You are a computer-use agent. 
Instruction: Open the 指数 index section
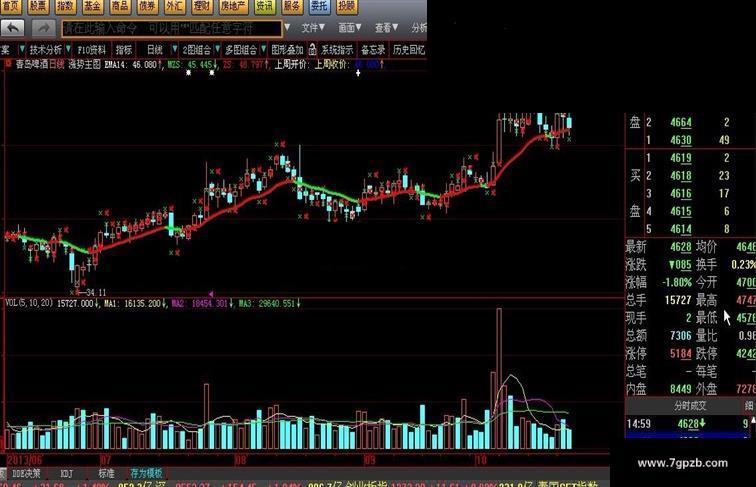(x=65, y=6)
